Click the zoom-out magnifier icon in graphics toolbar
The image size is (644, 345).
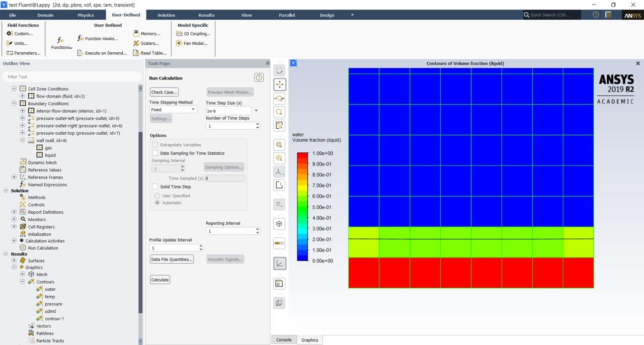point(279,158)
